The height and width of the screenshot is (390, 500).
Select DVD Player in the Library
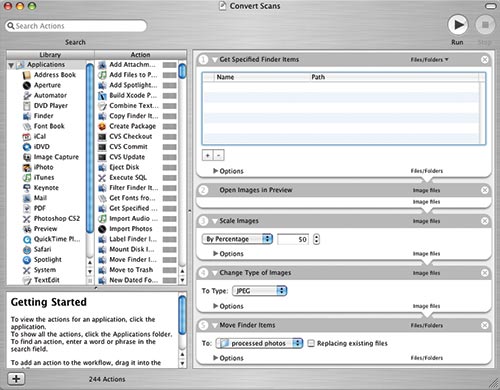pos(51,106)
